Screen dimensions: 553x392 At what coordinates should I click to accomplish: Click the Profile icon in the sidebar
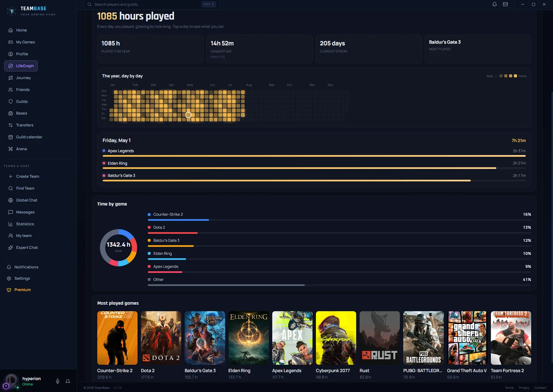click(x=11, y=54)
